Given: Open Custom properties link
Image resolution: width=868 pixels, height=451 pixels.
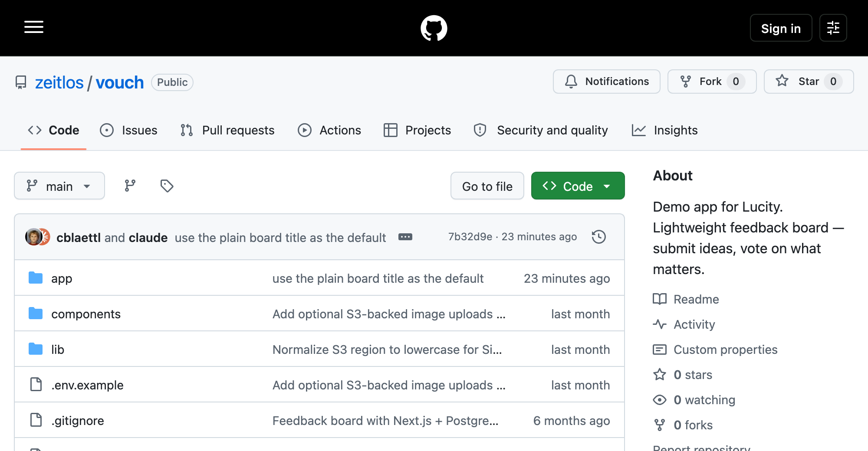Looking at the screenshot, I should [725, 350].
